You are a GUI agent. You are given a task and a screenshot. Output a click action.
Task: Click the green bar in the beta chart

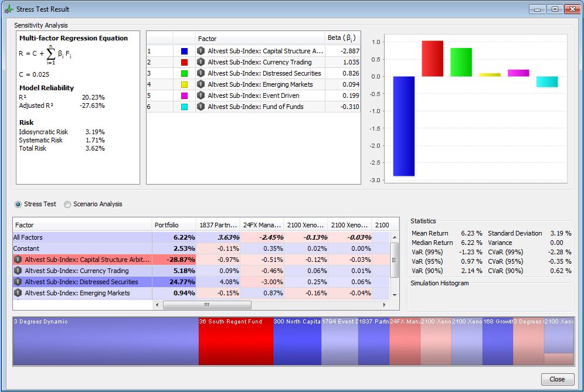[x=461, y=62]
